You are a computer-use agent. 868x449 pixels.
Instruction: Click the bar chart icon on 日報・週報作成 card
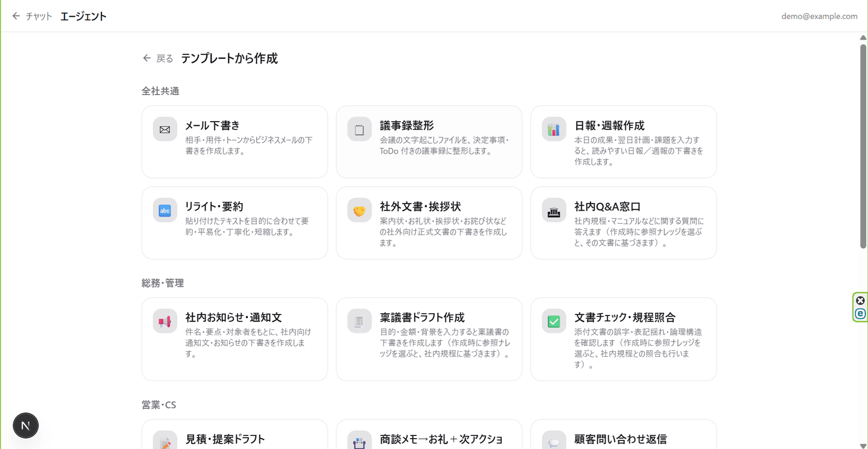pos(554,129)
